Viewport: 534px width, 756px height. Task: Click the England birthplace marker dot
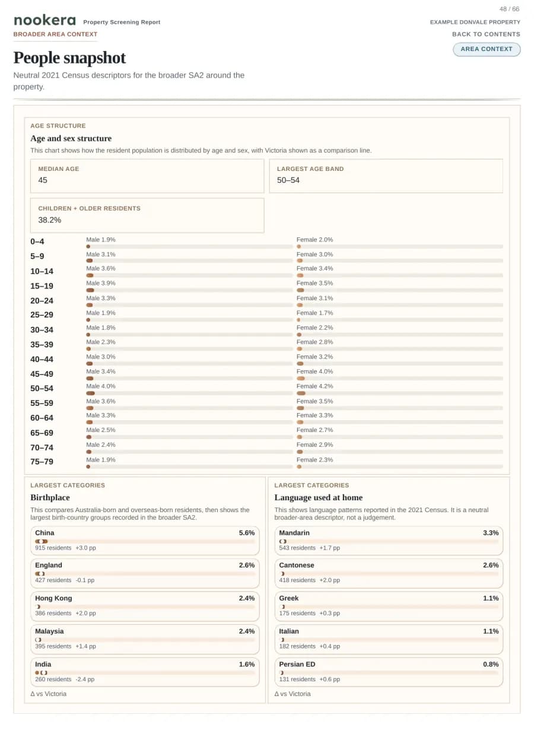coord(40,574)
